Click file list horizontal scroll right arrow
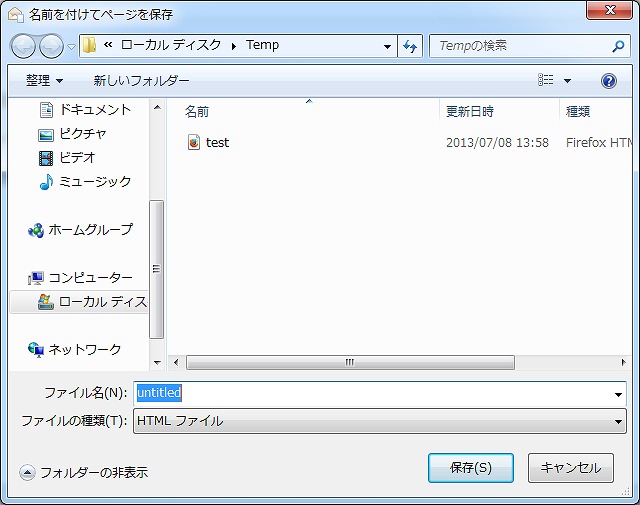The image size is (640, 505). 623,363
